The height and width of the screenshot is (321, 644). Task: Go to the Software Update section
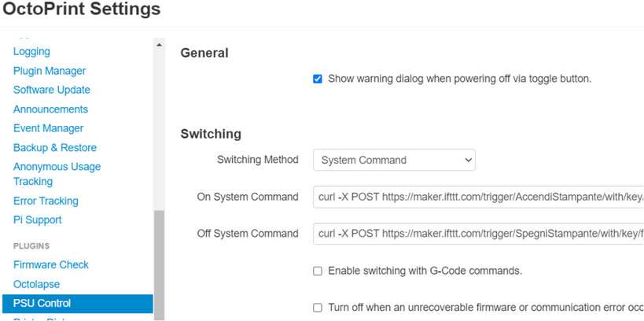[52, 90]
